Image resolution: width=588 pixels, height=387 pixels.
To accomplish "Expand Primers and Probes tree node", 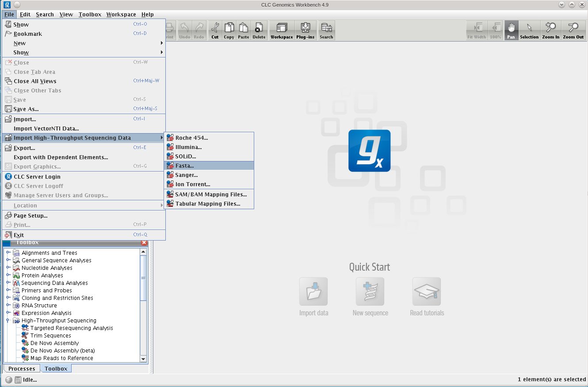I will coord(8,290).
